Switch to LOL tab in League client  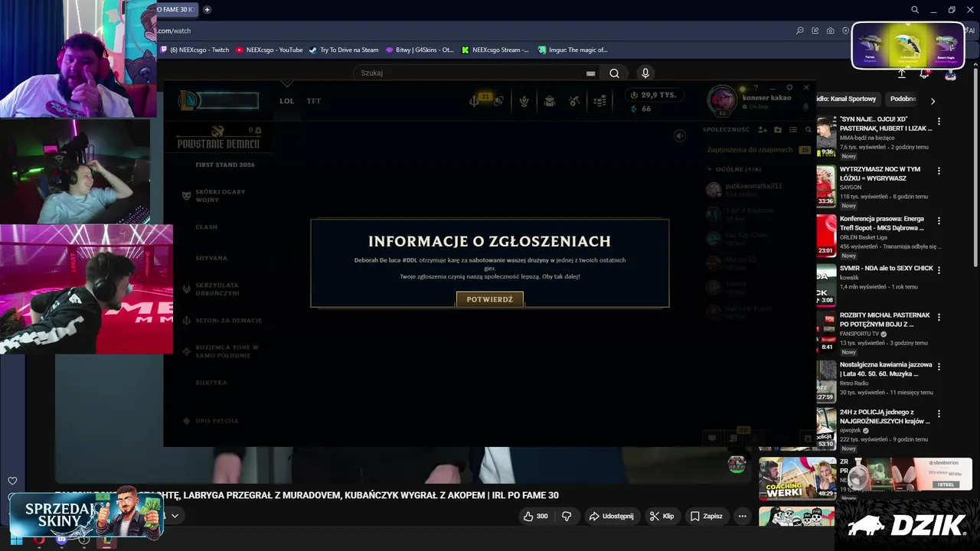(x=286, y=101)
